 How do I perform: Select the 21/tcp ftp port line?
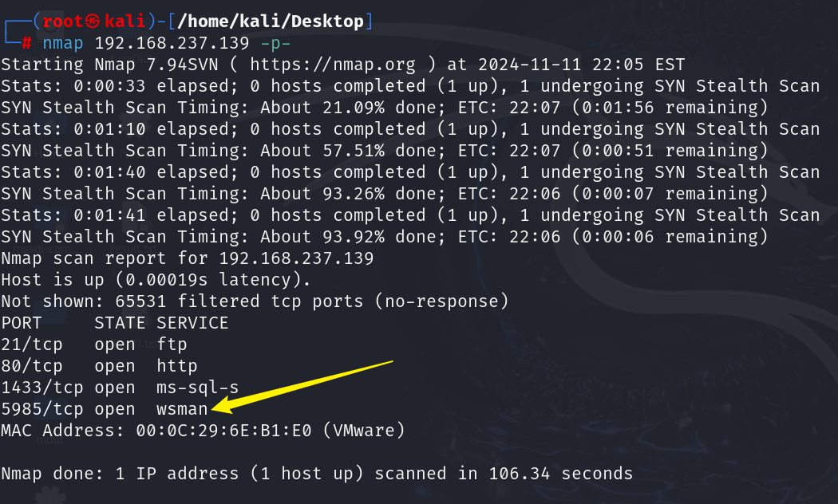click(x=94, y=345)
